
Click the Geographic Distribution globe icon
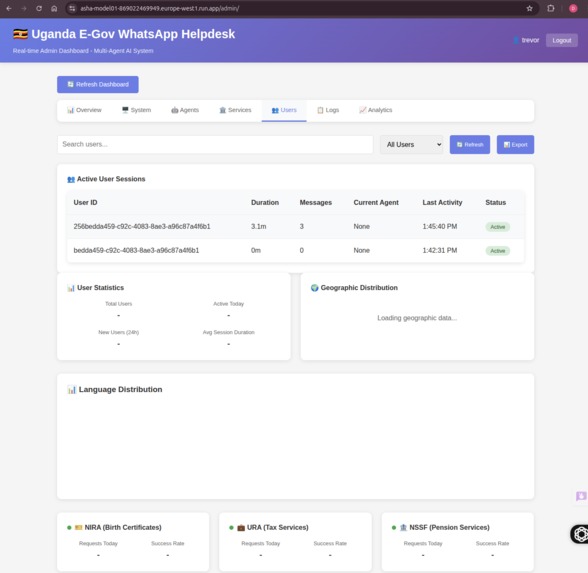pyautogui.click(x=315, y=288)
